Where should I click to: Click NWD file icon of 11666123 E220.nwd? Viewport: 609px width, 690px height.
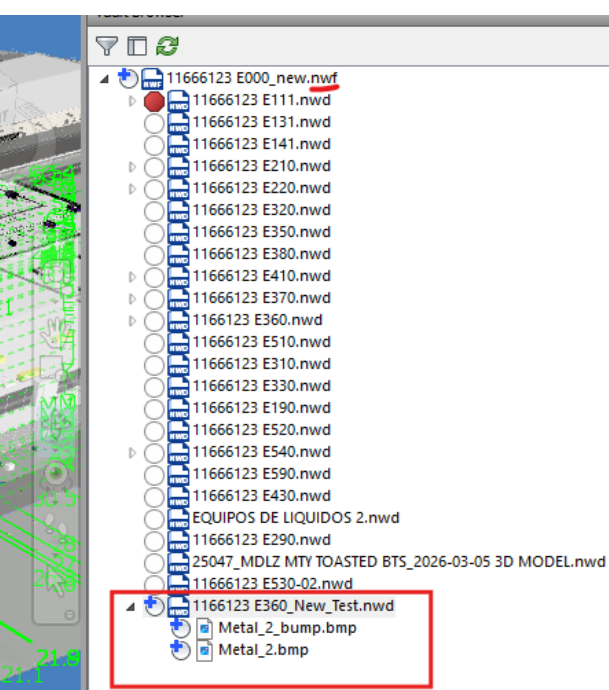pos(178,188)
